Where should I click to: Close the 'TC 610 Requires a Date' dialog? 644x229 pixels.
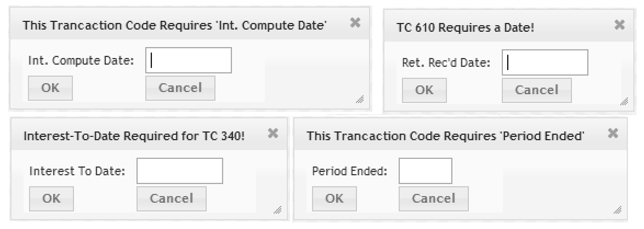tap(619, 25)
